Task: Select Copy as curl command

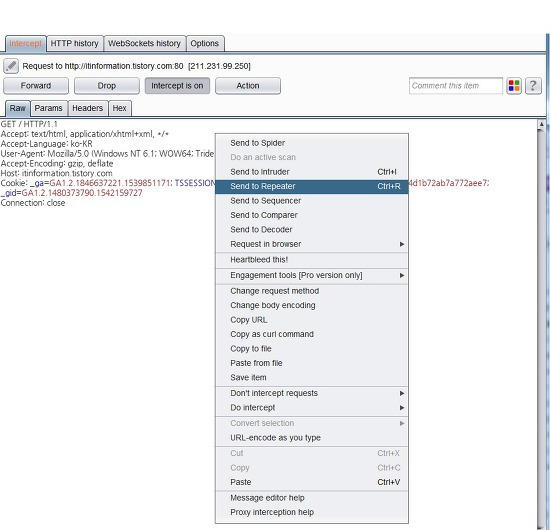Action: 311,334
